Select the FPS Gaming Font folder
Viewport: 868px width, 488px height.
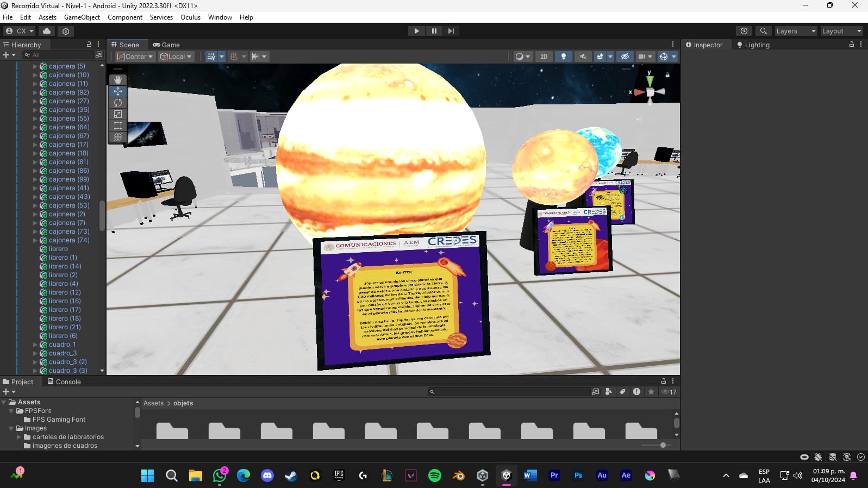pos(59,420)
